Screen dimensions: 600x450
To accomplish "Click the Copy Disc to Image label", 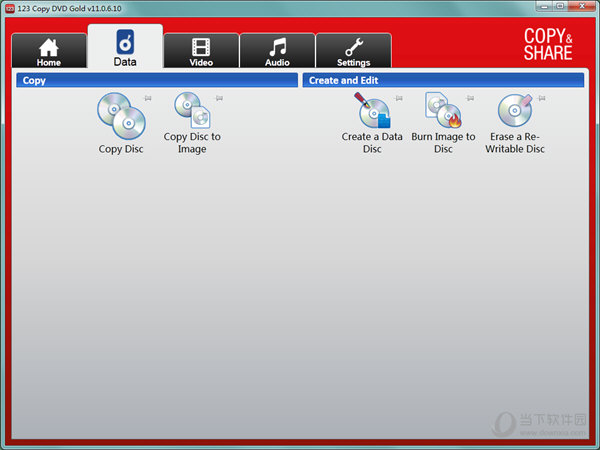I will [192, 143].
